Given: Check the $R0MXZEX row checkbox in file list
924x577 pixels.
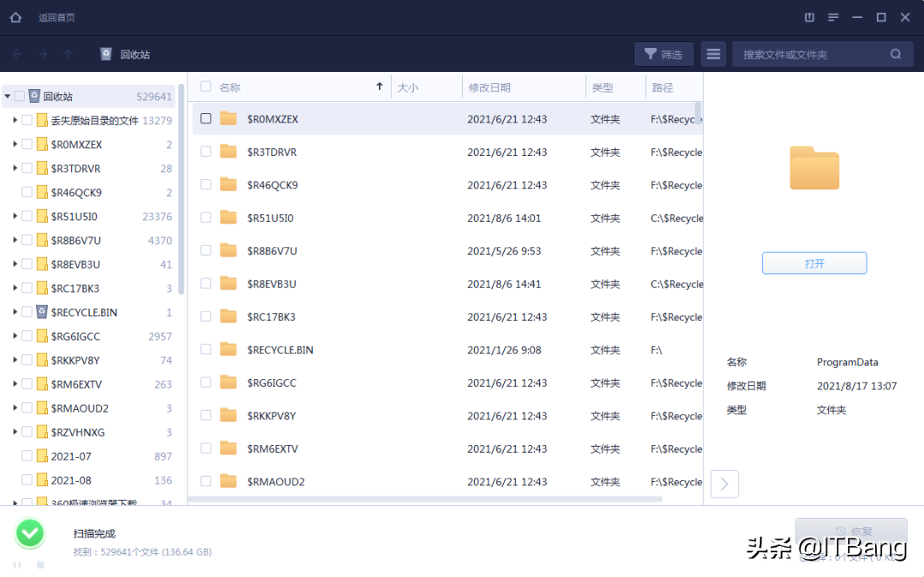Looking at the screenshot, I should click(x=206, y=119).
